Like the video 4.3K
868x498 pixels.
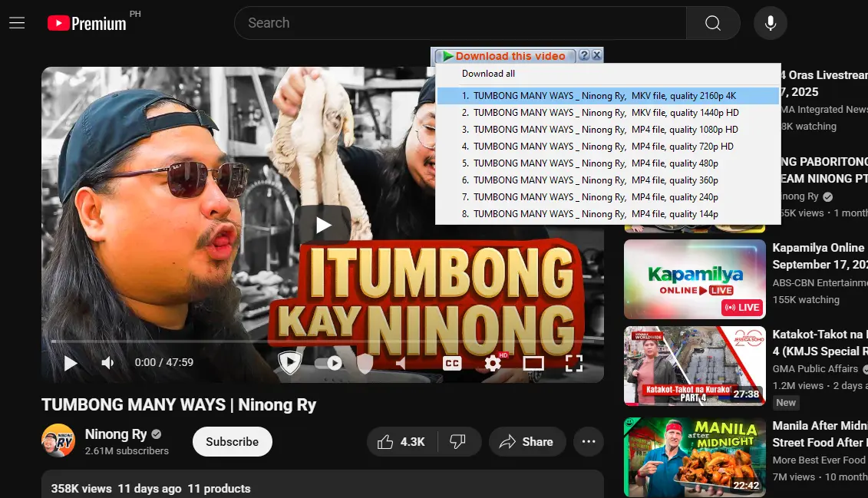click(x=401, y=441)
